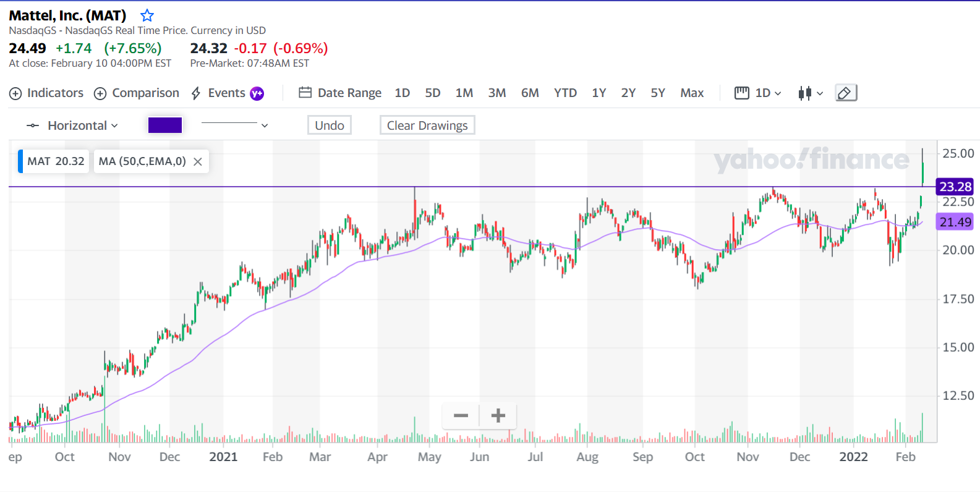This screenshot has height=492, width=980.
Task: Select the 3M date range
Action: tap(497, 93)
